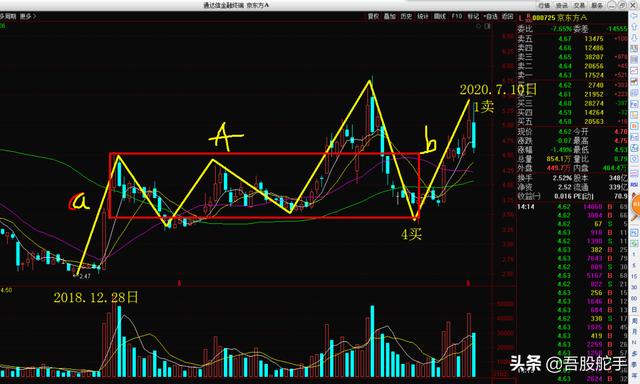Open the 资讯 menu
Viewport: 640px width, 384px height.
[562, 5]
